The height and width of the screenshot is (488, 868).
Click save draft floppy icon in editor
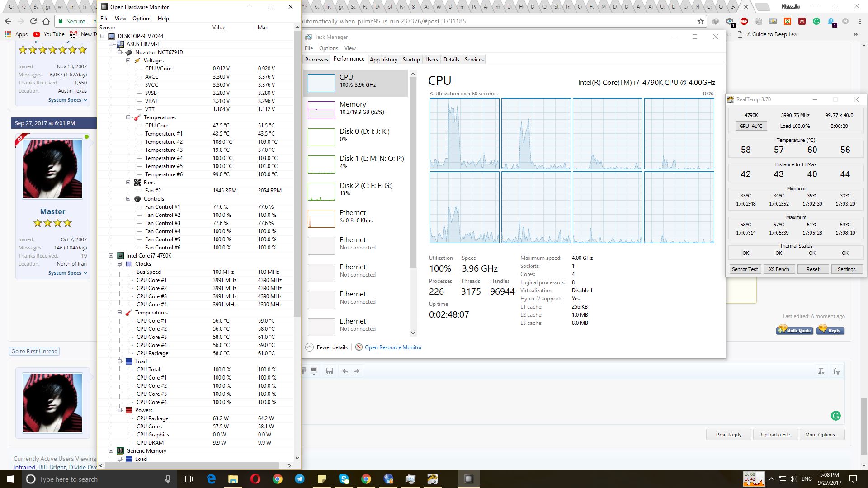click(330, 371)
